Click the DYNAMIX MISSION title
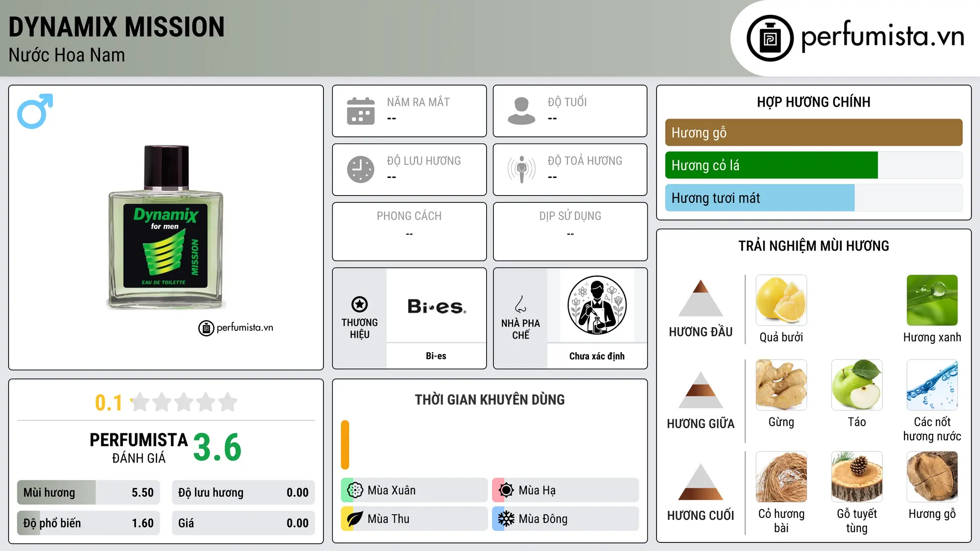 click(x=117, y=27)
